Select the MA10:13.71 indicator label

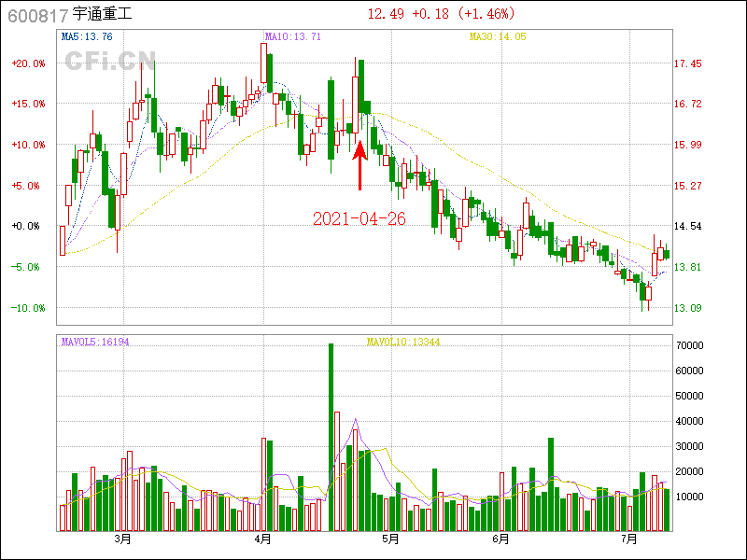[x=292, y=36]
